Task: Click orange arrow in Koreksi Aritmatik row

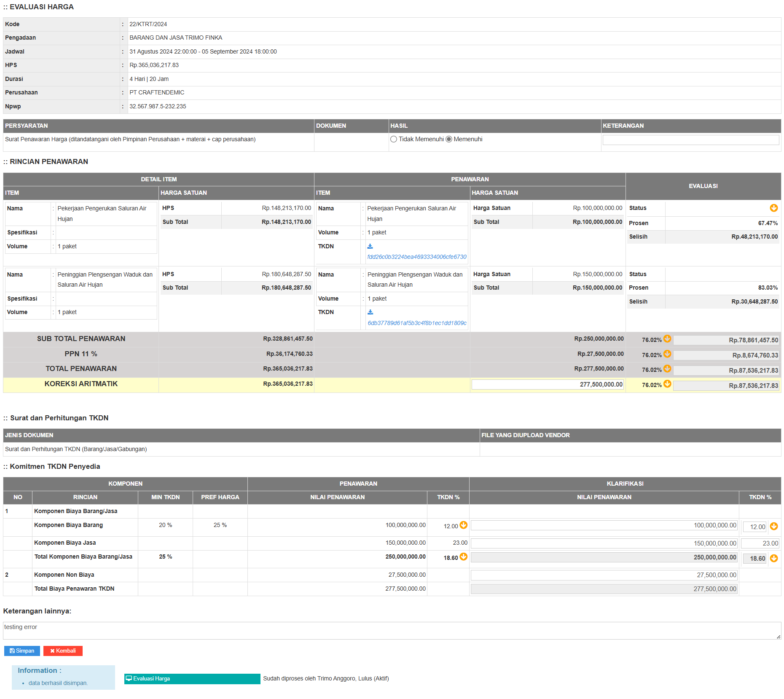Action: (667, 384)
